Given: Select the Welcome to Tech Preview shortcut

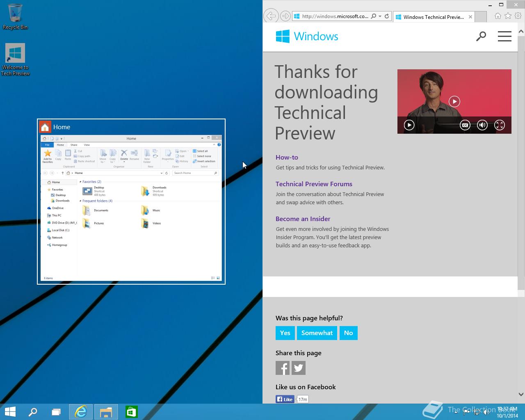Looking at the screenshot, I should tap(15, 59).
